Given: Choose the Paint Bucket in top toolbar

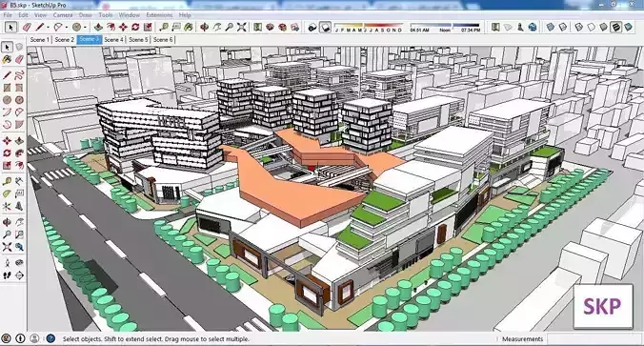Looking at the screenshot, I should point(189,27).
